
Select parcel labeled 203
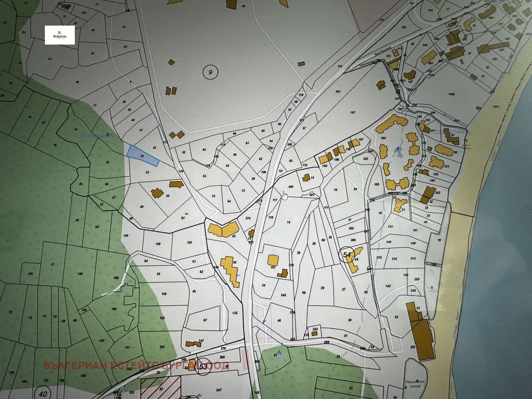point(338,92)
